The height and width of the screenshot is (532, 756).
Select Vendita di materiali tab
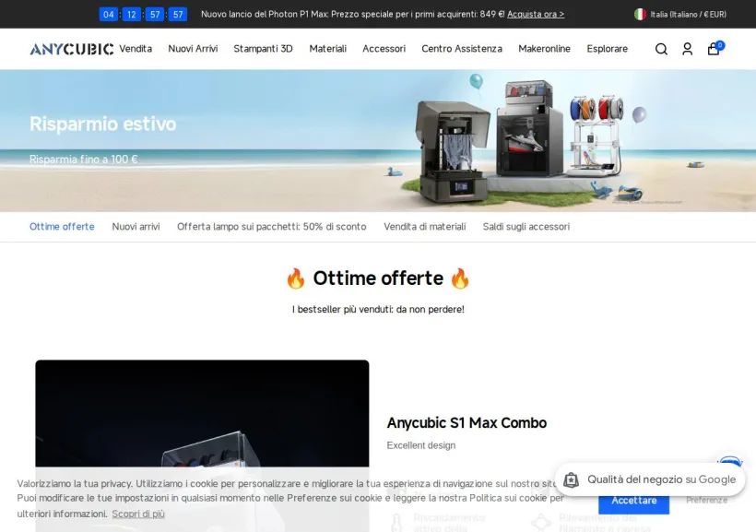pyautogui.click(x=425, y=227)
